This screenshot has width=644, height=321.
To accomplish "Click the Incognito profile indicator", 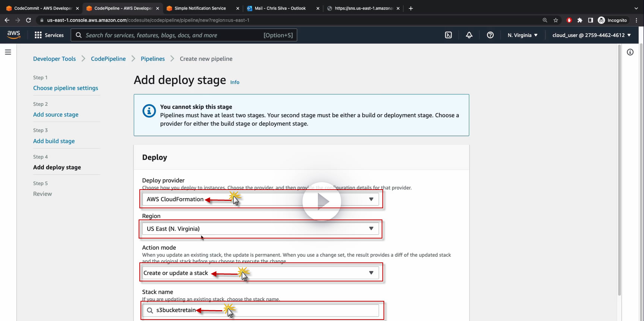I will click(x=612, y=20).
